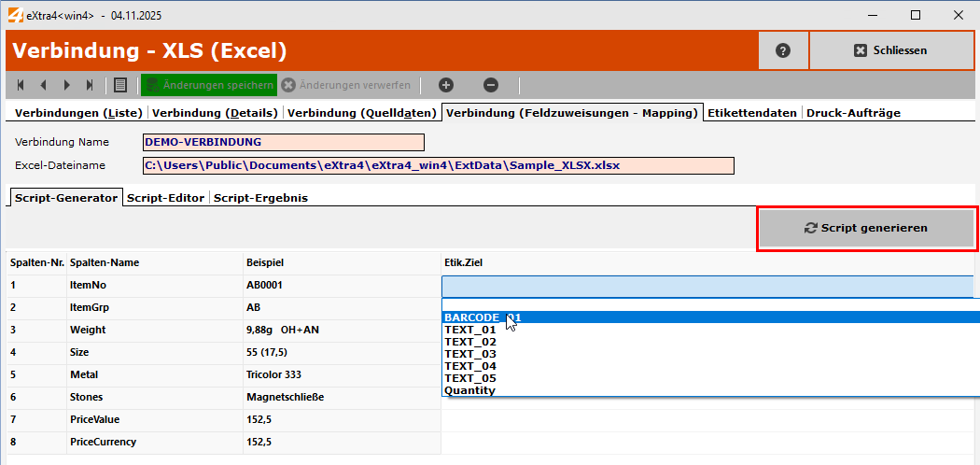980x465 pixels.
Task: Click Beispiel column header
Action: click(x=342, y=263)
